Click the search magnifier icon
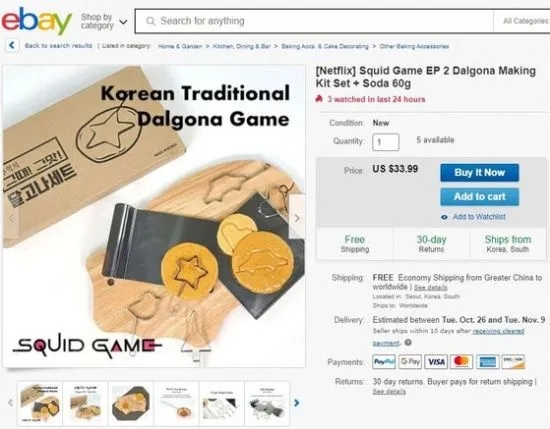The height and width of the screenshot is (429, 550). [x=150, y=21]
